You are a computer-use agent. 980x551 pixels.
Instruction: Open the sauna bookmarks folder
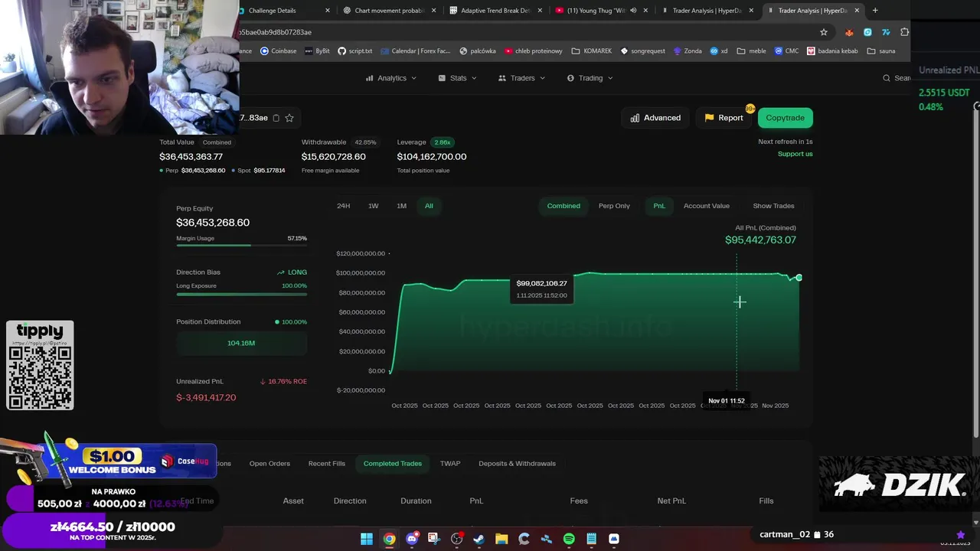pyautogui.click(x=880, y=51)
